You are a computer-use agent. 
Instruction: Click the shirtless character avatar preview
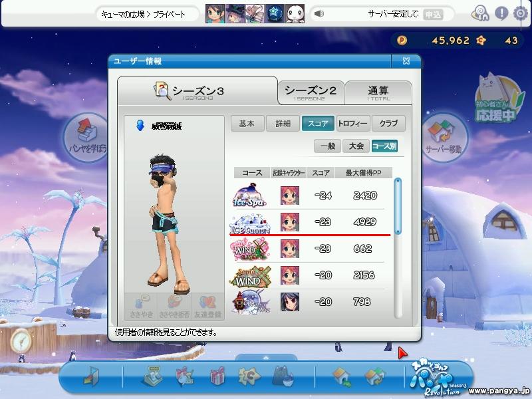[168, 224]
